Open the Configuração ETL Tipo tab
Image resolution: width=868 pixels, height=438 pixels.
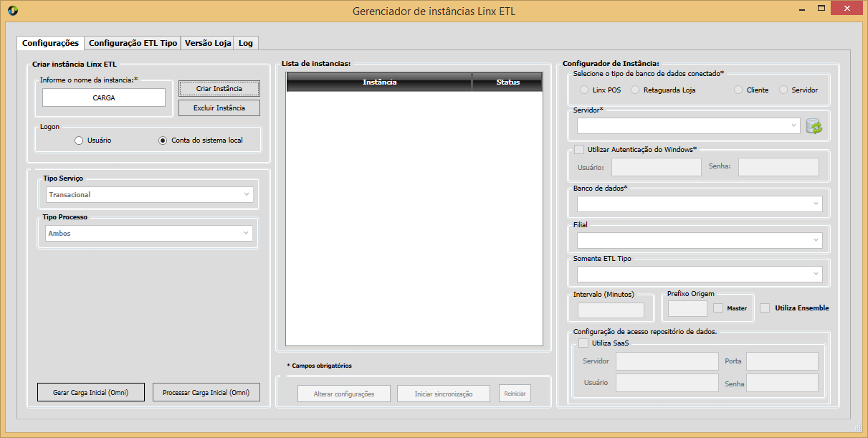tap(133, 43)
